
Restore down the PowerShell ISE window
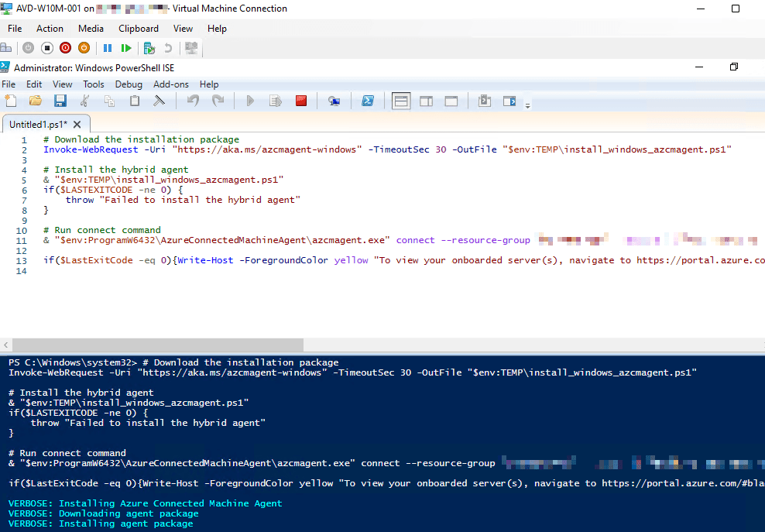coord(734,67)
